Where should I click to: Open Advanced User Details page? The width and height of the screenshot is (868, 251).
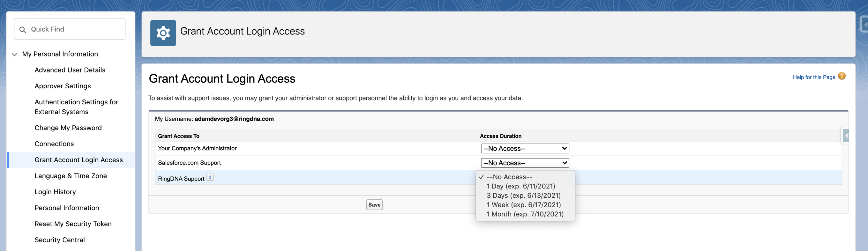coord(70,70)
